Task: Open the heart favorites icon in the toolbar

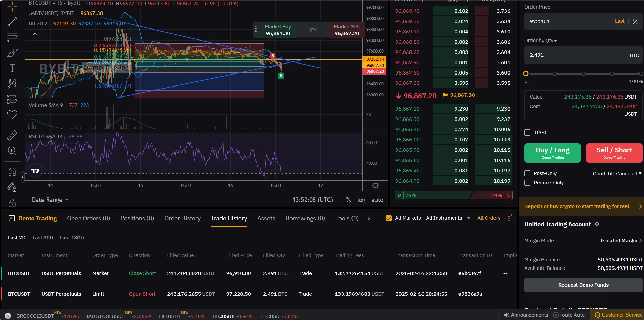Action: pos(12,114)
